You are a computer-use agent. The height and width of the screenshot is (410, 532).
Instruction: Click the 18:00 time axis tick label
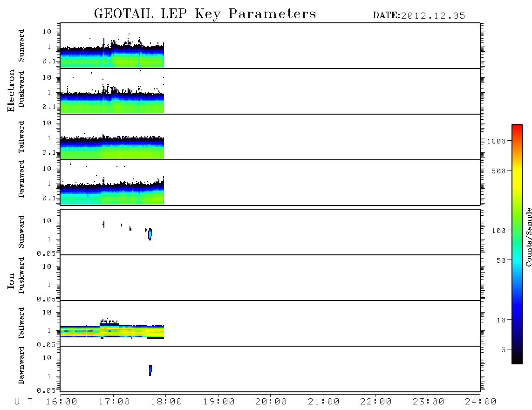coord(166,402)
